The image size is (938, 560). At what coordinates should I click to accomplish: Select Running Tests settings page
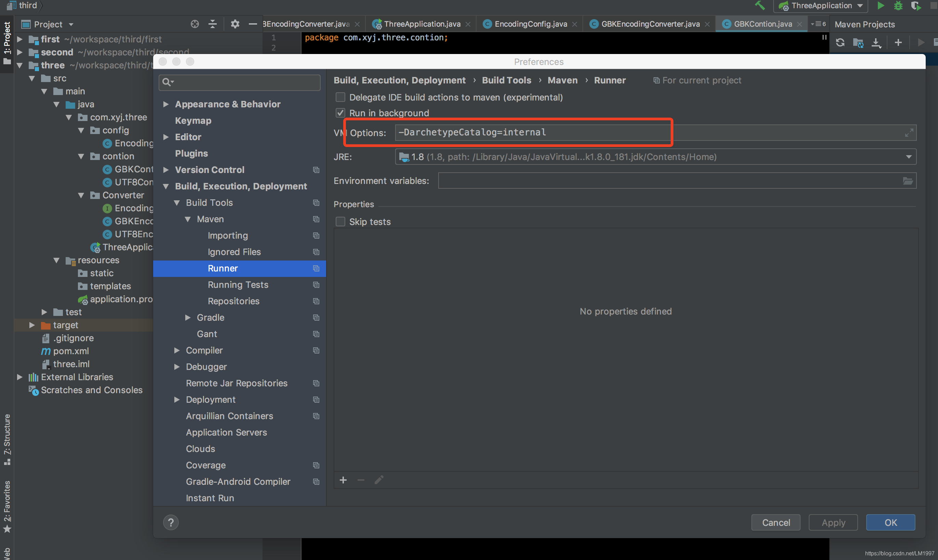click(238, 284)
